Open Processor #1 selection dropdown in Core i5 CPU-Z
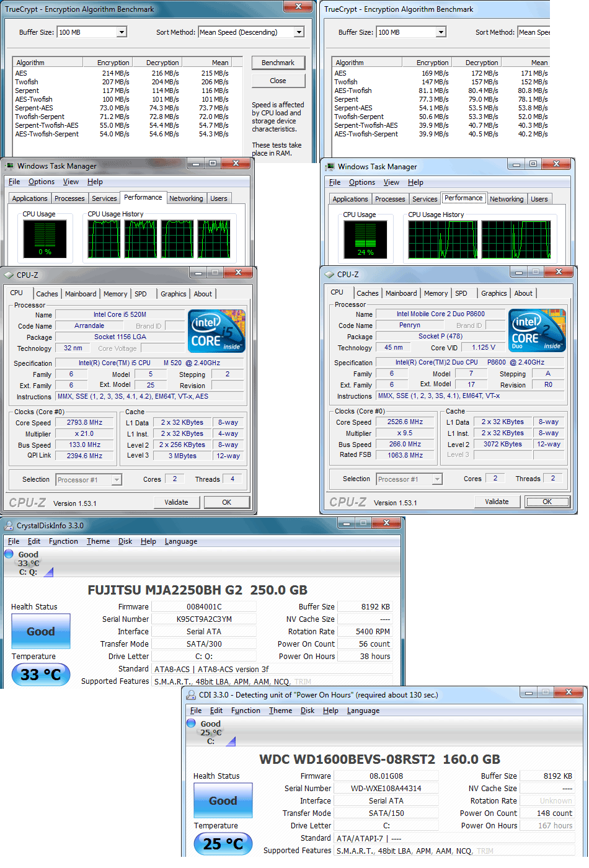Viewport: 589px width, 868px height. pyautogui.click(x=116, y=480)
